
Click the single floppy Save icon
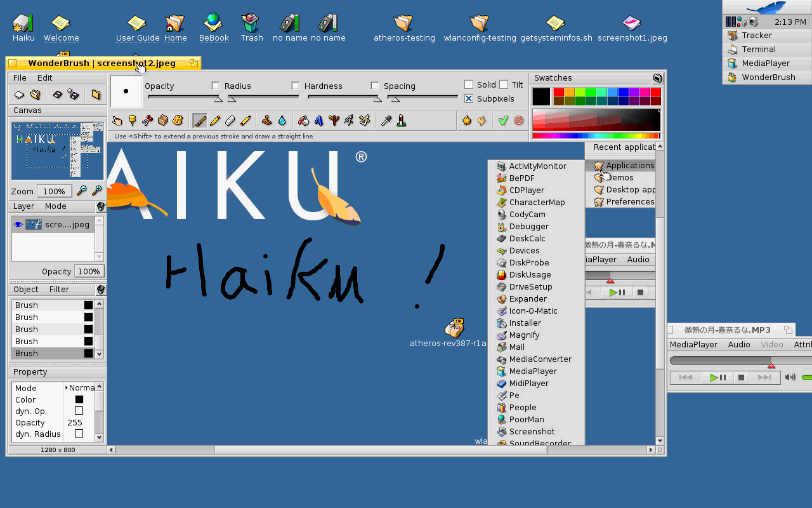58,95
